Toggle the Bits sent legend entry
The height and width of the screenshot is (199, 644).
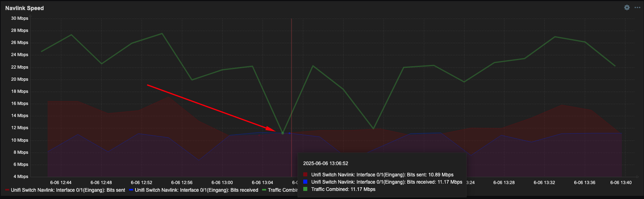[x=65, y=190]
